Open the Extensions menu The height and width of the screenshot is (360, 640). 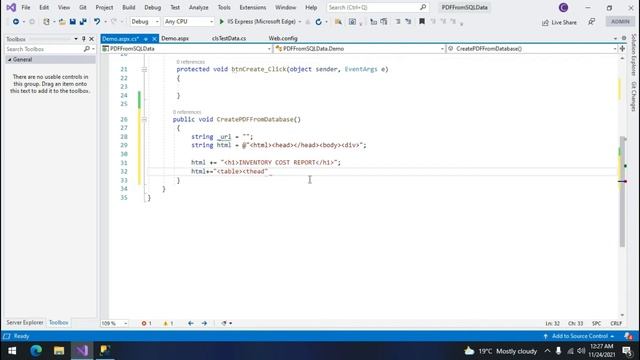click(253, 7)
